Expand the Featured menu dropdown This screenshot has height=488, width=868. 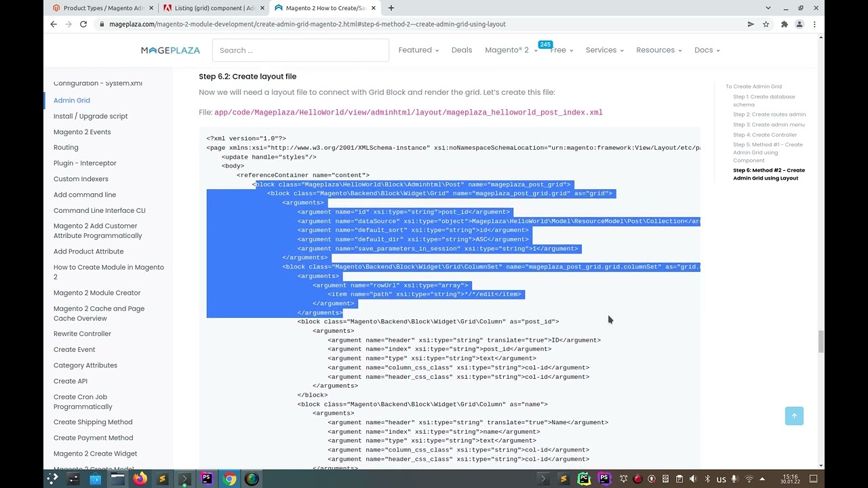click(418, 50)
